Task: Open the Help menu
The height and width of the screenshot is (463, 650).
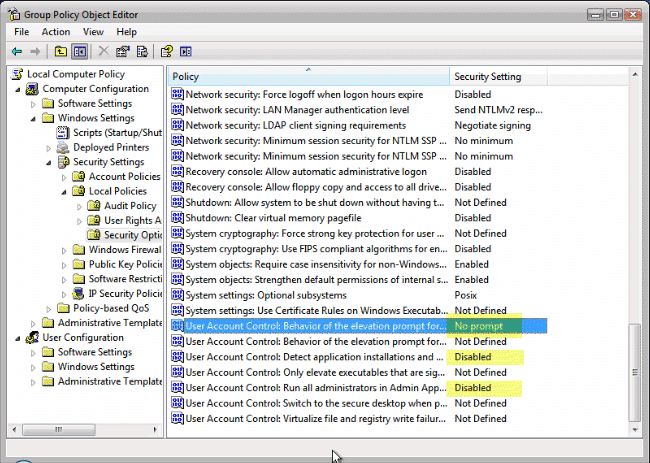Action: click(x=126, y=32)
